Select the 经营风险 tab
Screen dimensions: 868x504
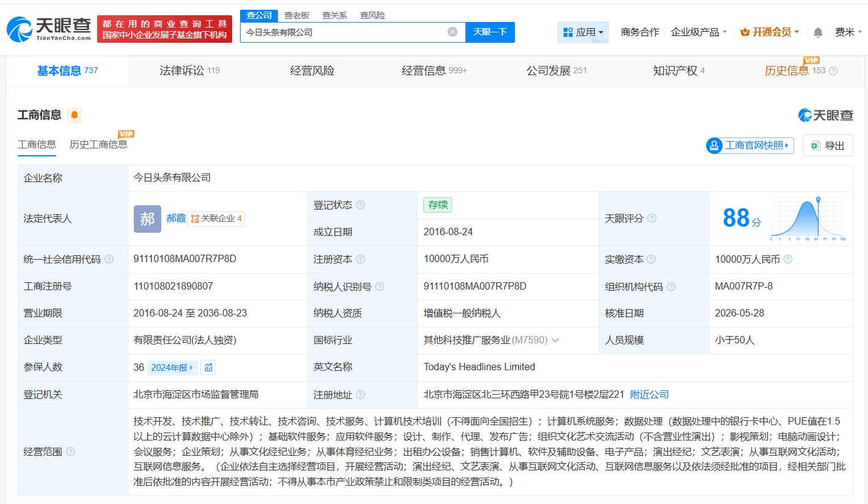tap(312, 71)
